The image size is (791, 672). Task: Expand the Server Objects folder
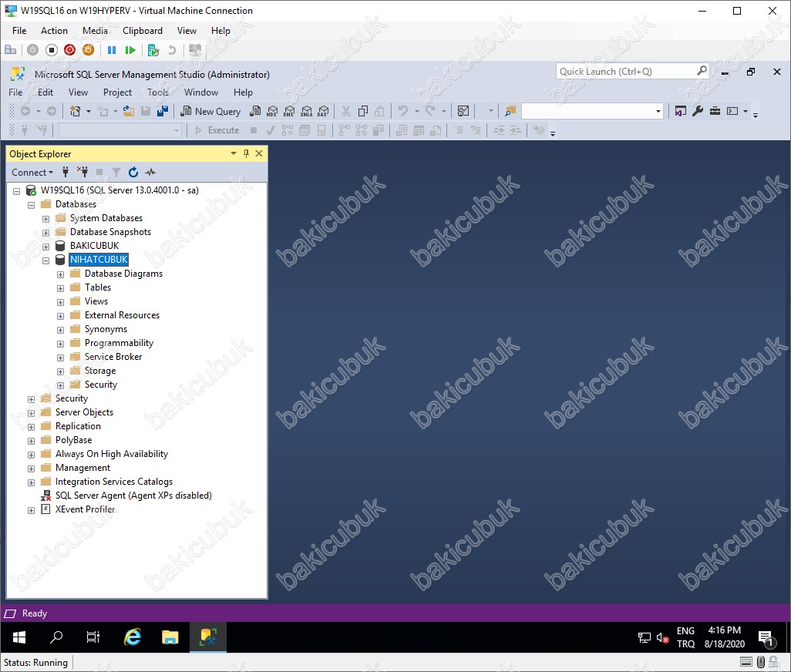pyautogui.click(x=32, y=413)
